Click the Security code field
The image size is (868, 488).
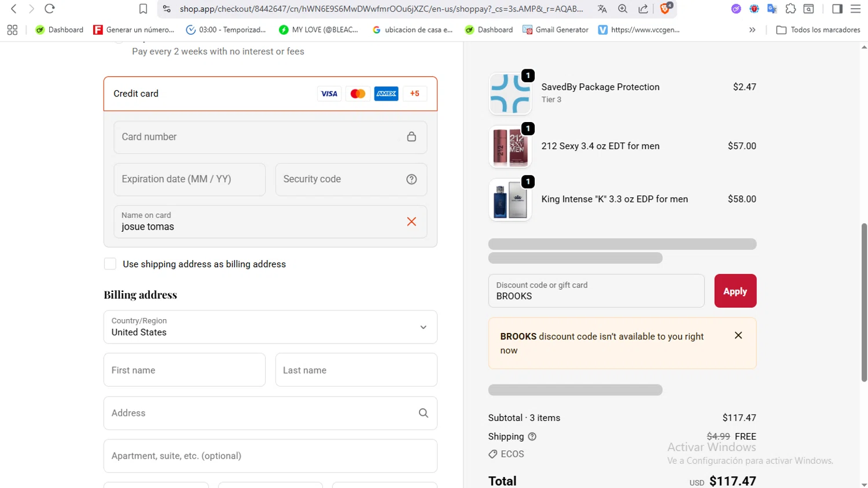click(351, 179)
